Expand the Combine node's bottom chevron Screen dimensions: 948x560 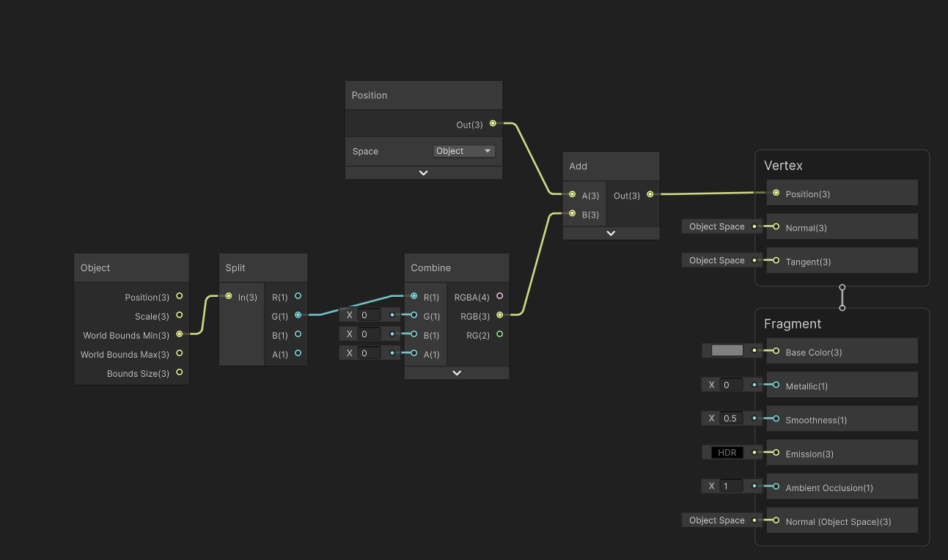456,372
